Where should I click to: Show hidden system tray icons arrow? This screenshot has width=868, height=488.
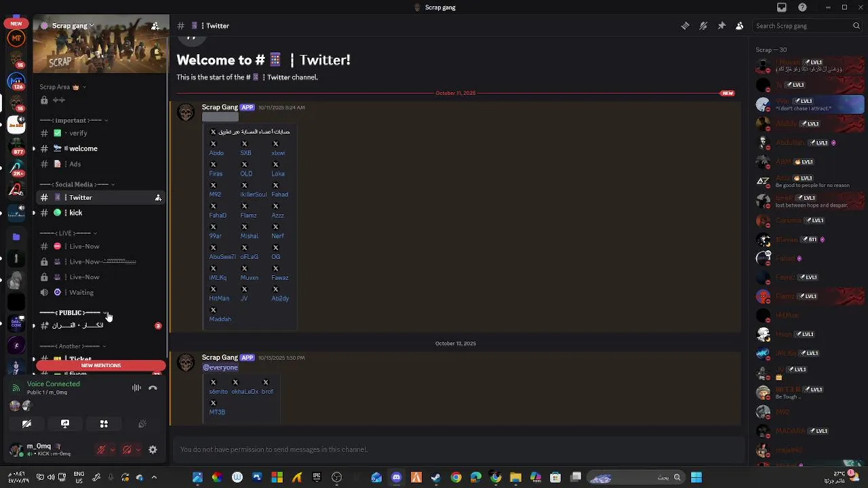click(x=154, y=478)
